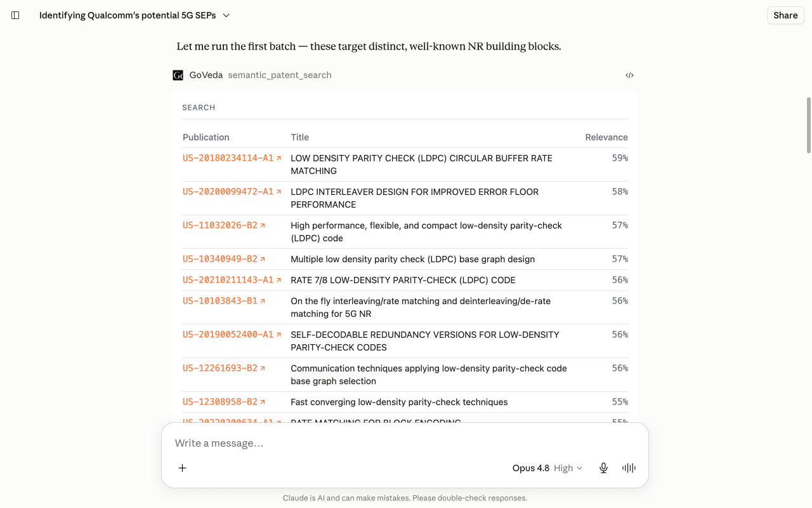Click the plus attachment icon
812x508 pixels.
pos(182,468)
